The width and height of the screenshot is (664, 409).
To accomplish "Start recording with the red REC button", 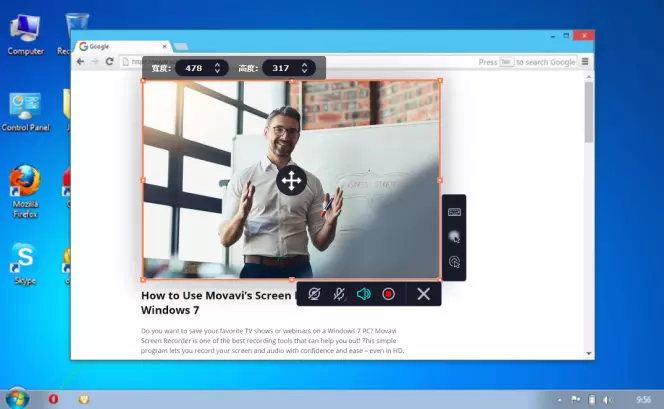I will tap(388, 294).
